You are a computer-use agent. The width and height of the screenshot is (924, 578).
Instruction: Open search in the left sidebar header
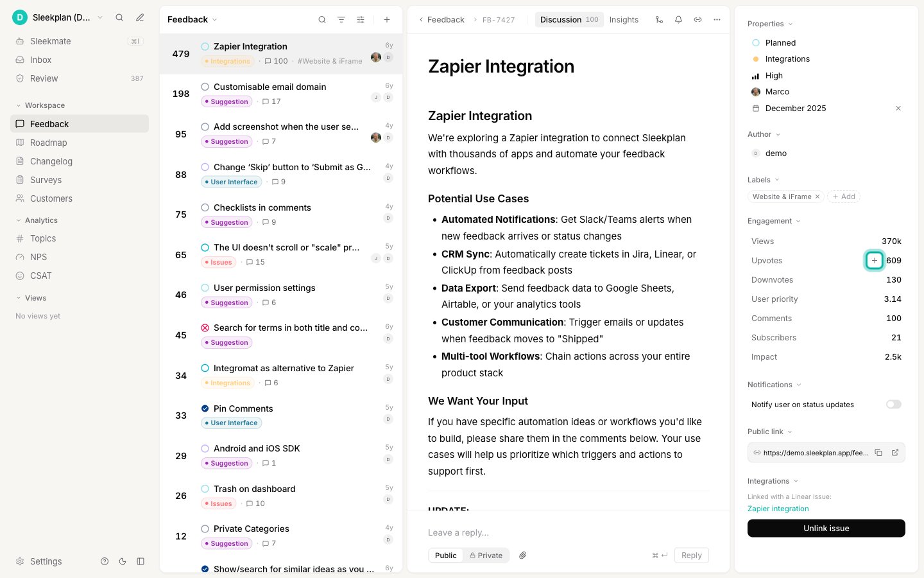click(119, 17)
